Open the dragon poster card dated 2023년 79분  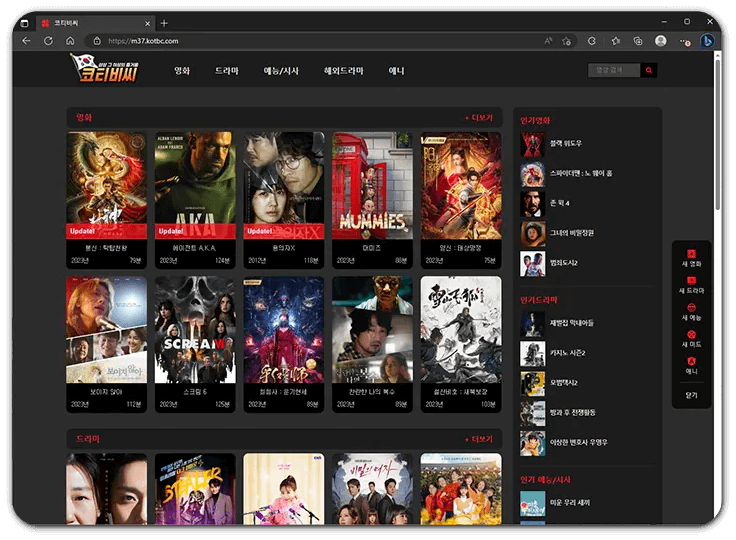click(107, 200)
